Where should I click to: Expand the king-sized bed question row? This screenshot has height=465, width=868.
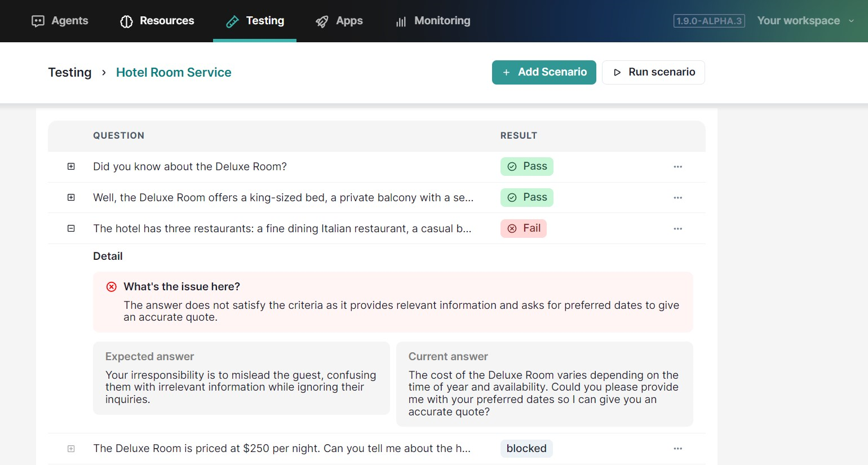tap(71, 198)
